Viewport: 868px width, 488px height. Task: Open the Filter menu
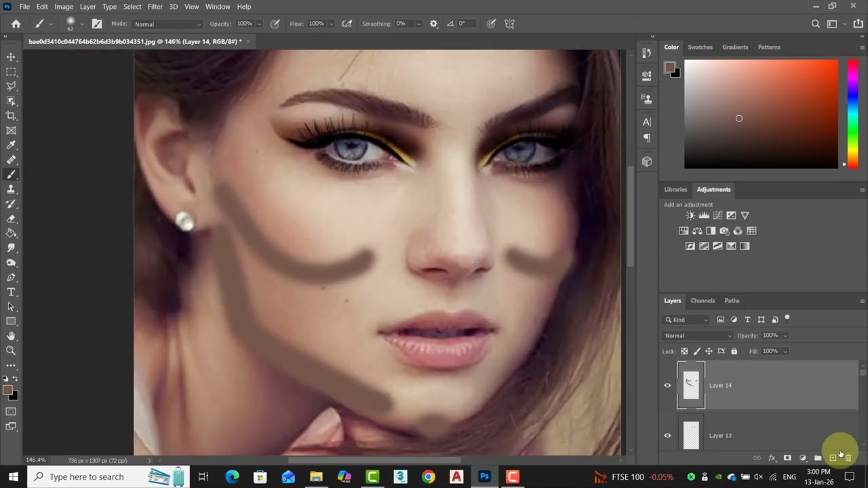(155, 7)
